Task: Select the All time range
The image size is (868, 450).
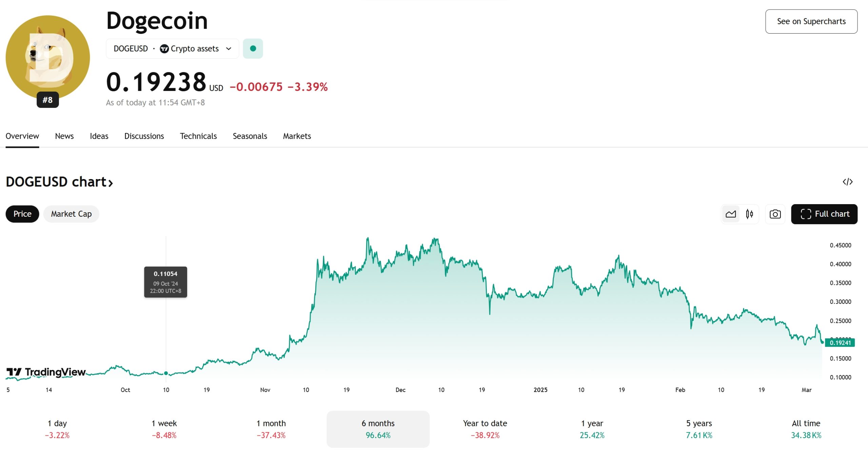Action: (806, 429)
